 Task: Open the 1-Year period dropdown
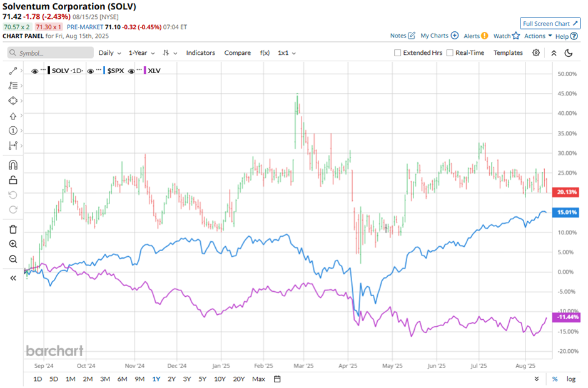coord(141,53)
